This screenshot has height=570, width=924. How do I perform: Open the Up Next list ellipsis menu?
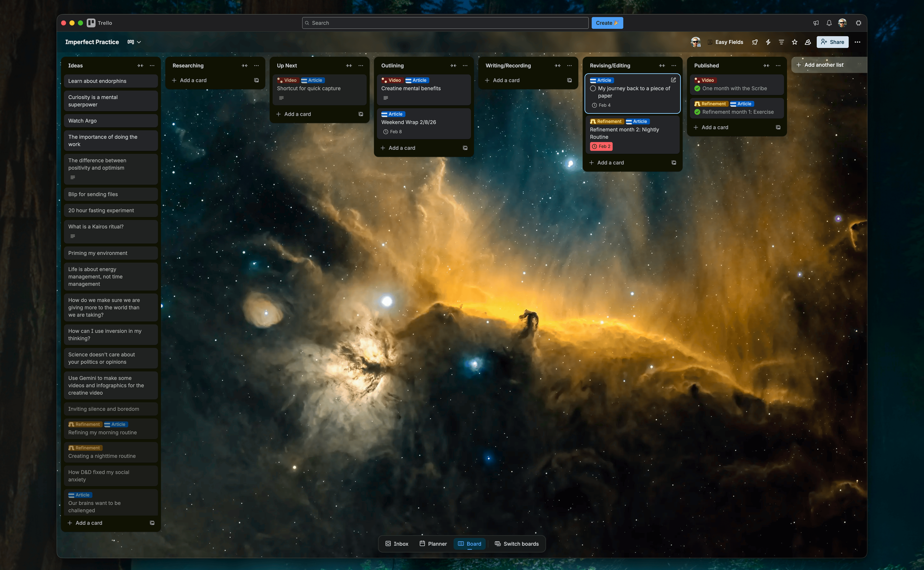[361, 66]
